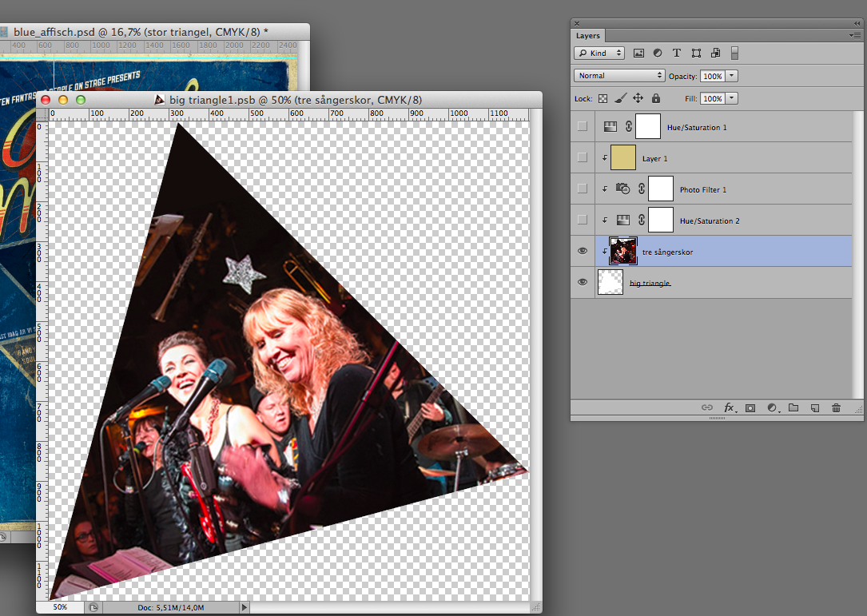Select the Layer 1 color fill thumbnail
This screenshot has height=616, width=867.
(x=622, y=158)
